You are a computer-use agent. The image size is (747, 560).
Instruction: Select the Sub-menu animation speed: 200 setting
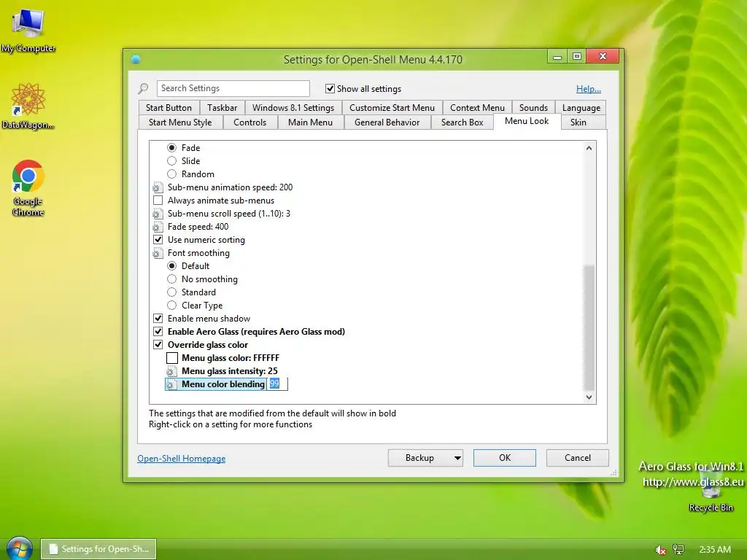(x=230, y=187)
